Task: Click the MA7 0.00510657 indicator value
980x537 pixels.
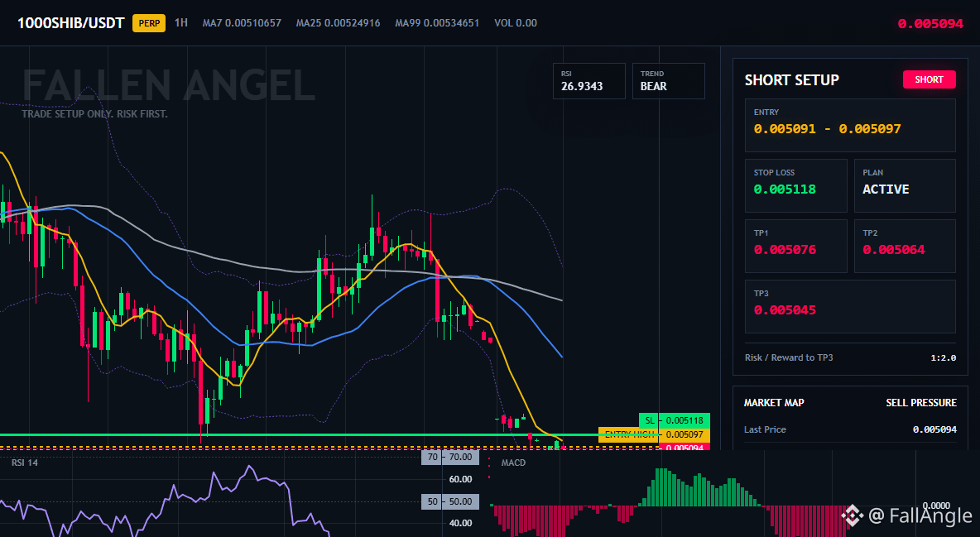Action: pos(242,23)
